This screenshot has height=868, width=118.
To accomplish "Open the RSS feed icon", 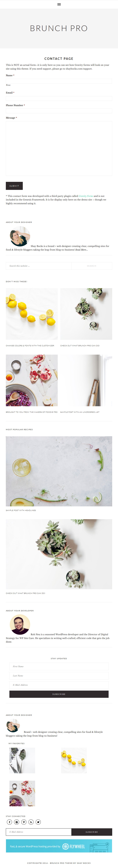I will pos(31,822).
